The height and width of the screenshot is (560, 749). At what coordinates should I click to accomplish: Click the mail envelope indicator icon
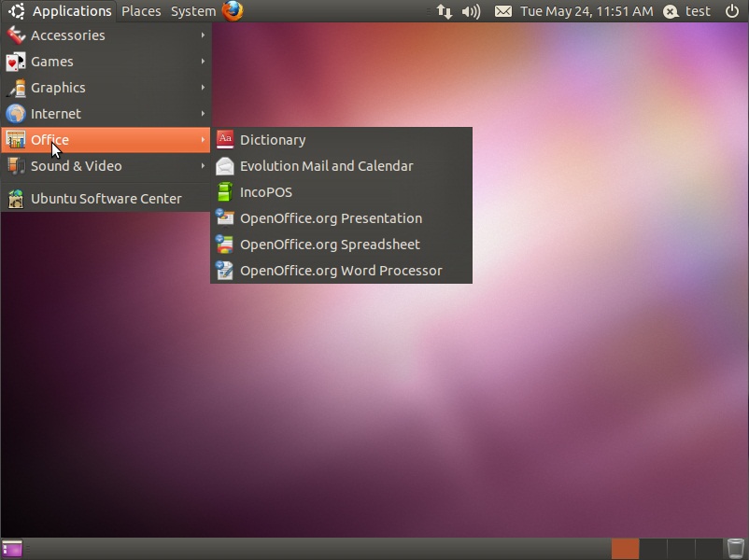(502, 11)
